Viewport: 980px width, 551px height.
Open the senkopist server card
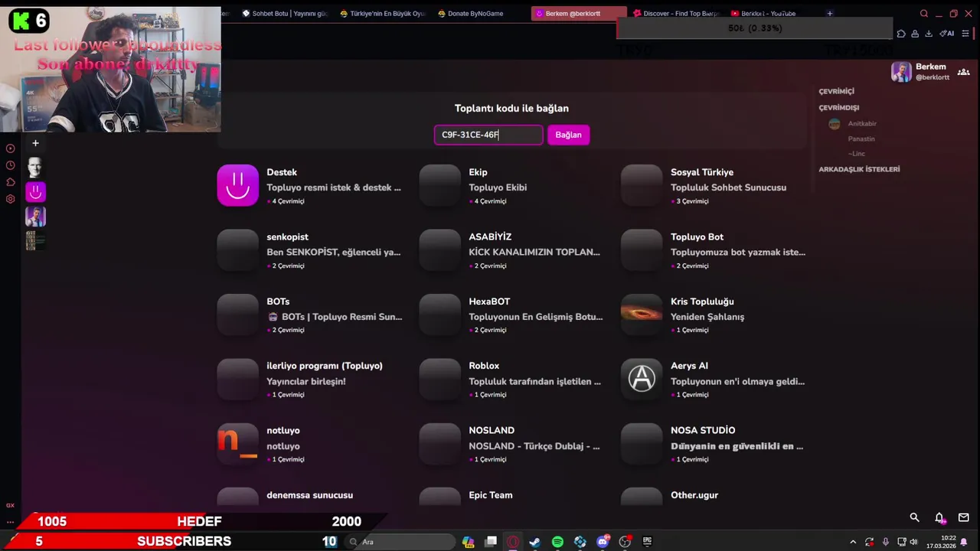coord(312,250)
